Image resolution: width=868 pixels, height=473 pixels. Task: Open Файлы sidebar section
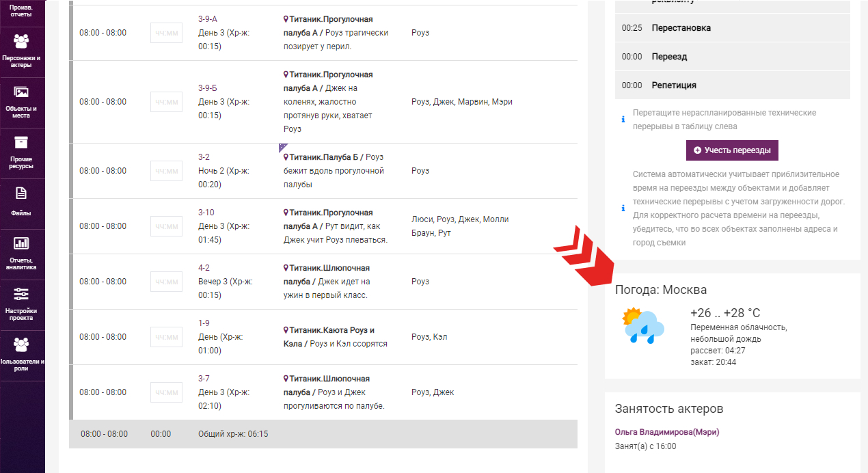point(22,204)
